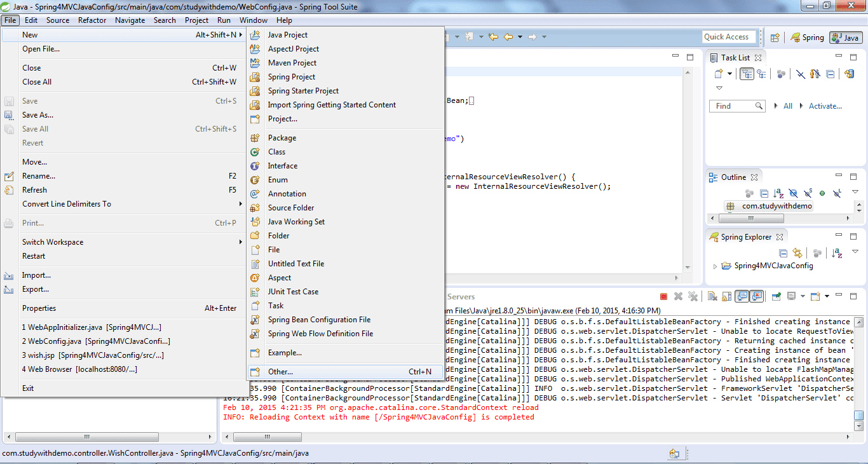
Task: Toggle Show Console on Standard Error change
Action: (756, 296)
